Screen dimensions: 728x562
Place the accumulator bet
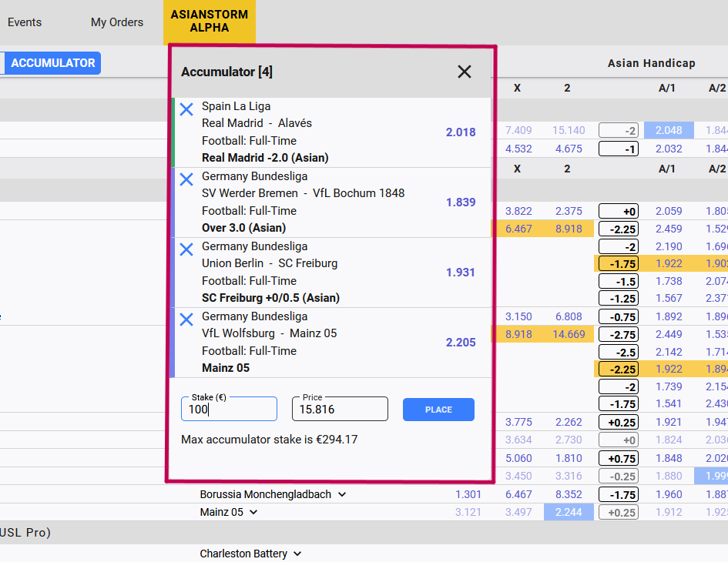438,410
